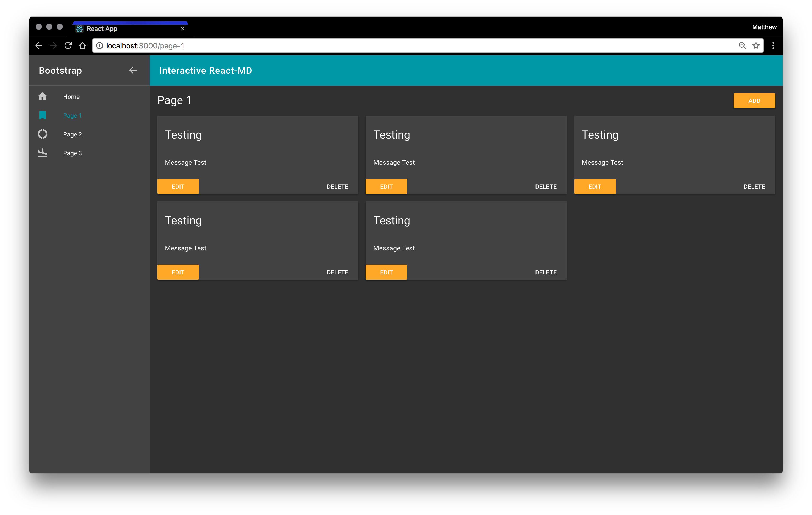Reload the page in browser
812x515 pixels.
pos(68,45)
